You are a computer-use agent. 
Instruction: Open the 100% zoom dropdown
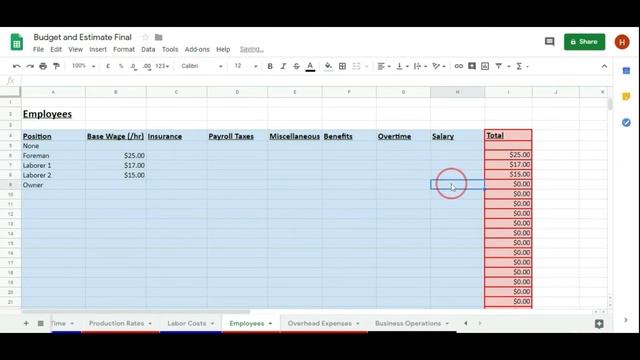tap(83, 66)
